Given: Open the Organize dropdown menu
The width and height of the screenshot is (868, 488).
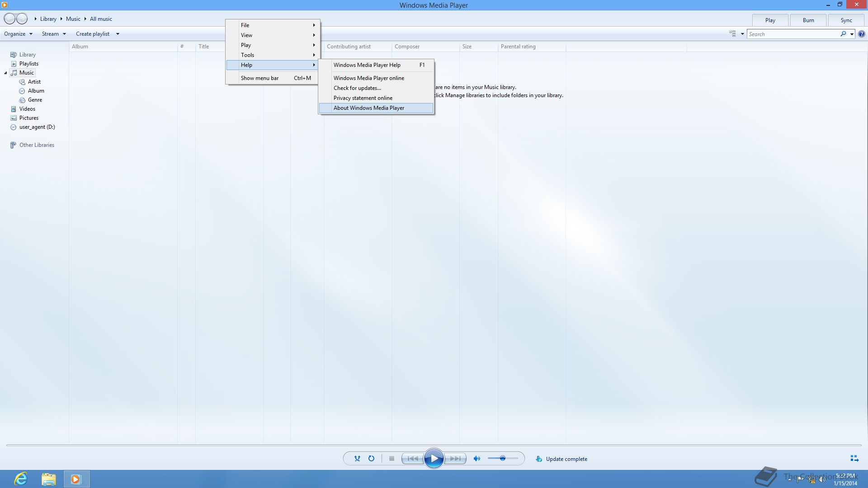Looking at the screenshot, I should [18, 34].
